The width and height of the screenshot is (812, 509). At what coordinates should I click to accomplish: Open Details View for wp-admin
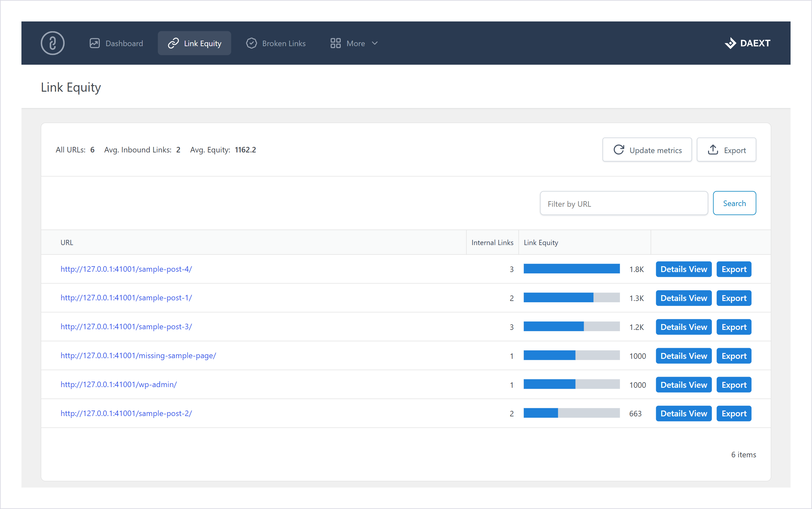683,385
